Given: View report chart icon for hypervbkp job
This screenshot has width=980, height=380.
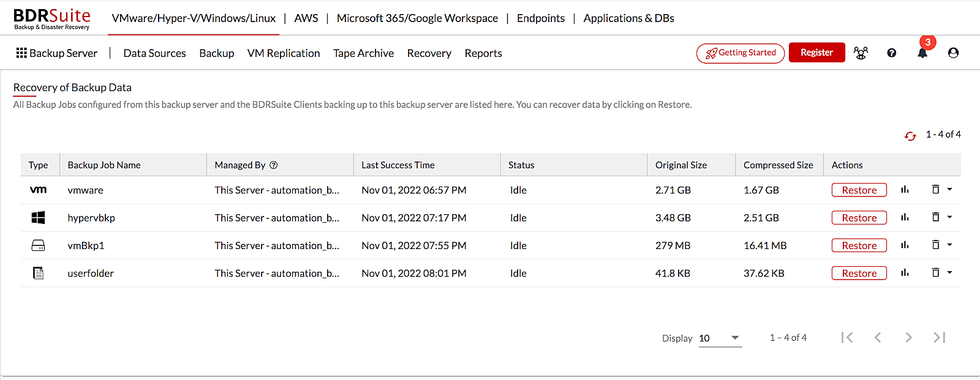Looking at the screenshot, I should tap(905, 217).
